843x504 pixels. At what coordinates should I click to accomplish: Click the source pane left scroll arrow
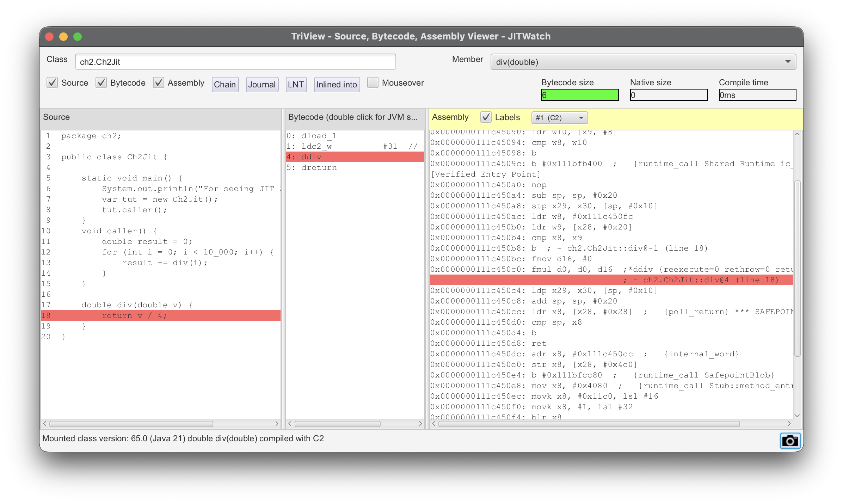45,424
